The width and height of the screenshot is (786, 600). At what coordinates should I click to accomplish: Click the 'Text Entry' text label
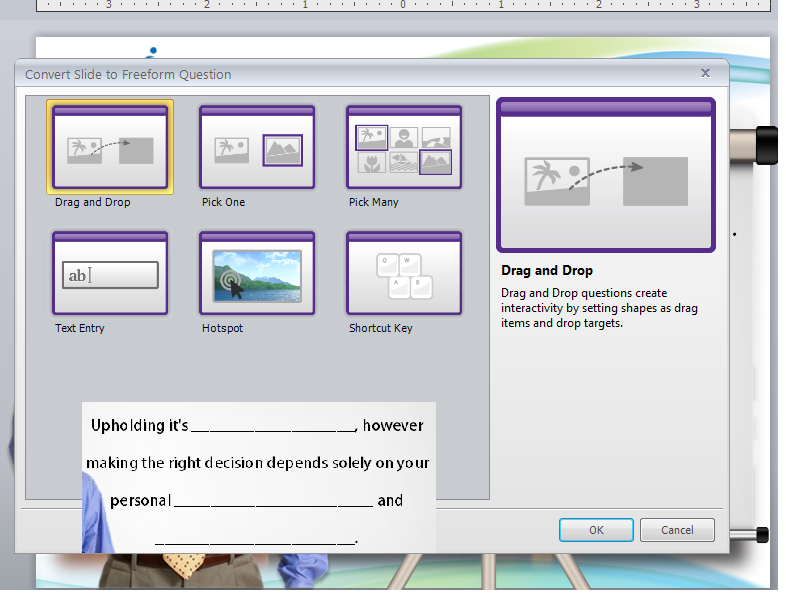[x=80, y=328]
